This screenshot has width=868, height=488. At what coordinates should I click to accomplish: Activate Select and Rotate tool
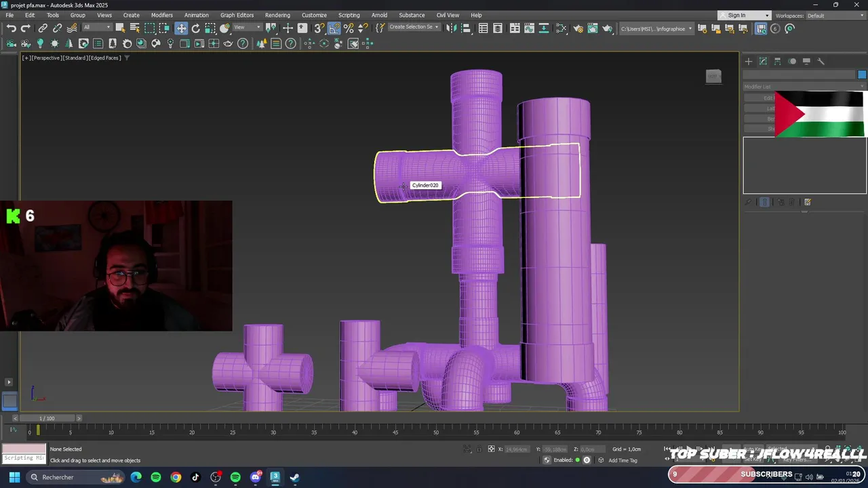click(x=196, y=28)
